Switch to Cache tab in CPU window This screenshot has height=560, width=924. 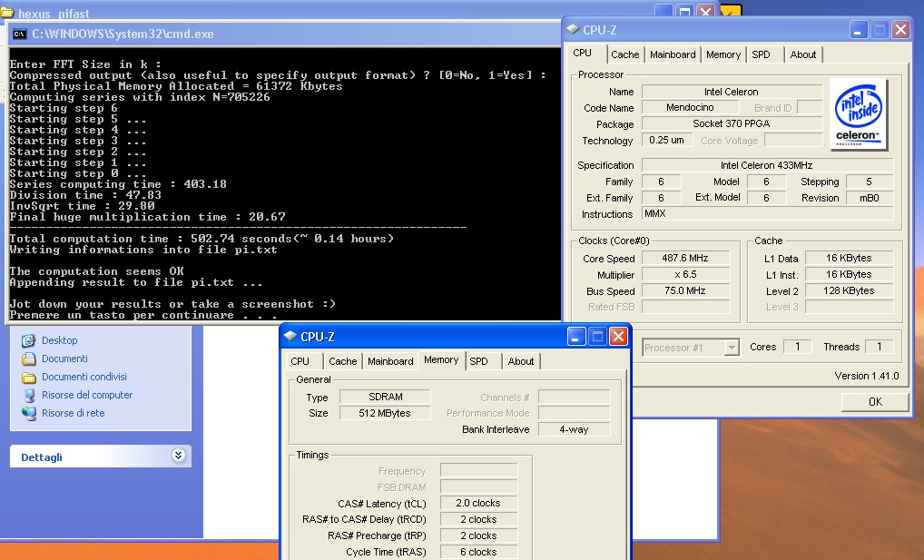pyautogui.click(x=624, y=54)
